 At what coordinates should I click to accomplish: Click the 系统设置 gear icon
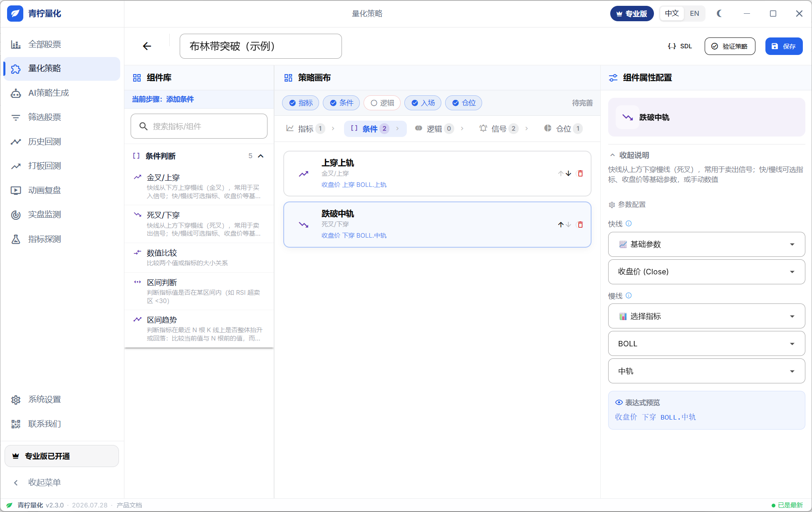click(16, 400)
